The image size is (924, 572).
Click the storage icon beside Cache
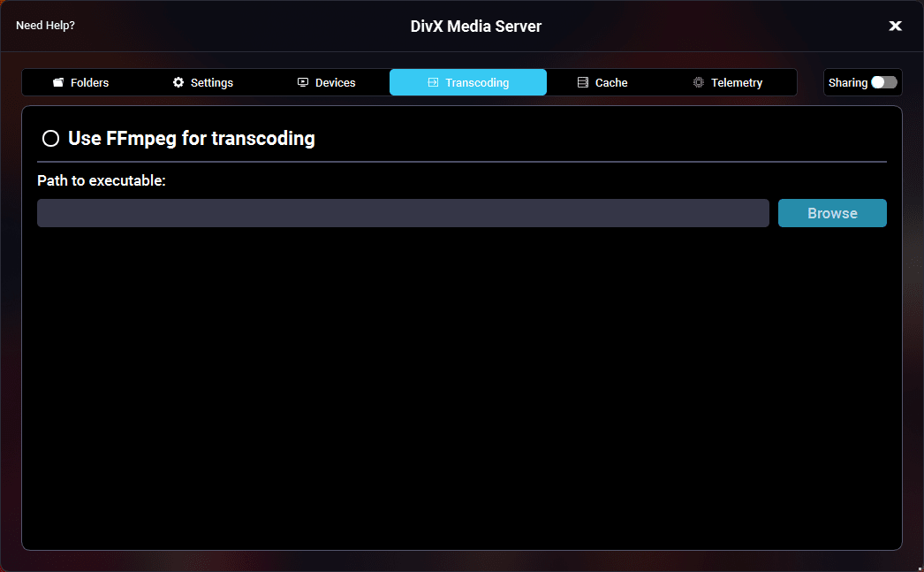(x=583, y=82)
